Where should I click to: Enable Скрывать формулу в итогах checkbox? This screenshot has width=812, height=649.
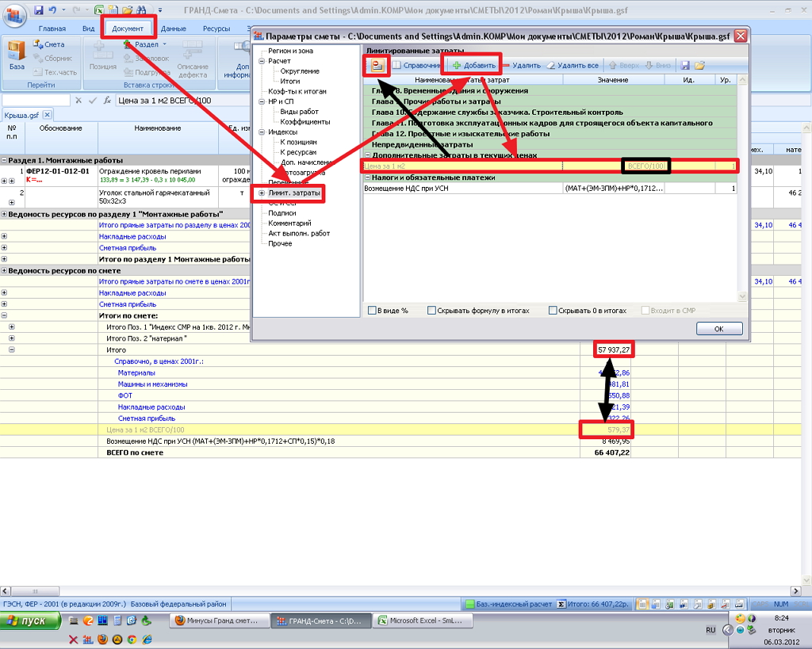tap(431, 311)
